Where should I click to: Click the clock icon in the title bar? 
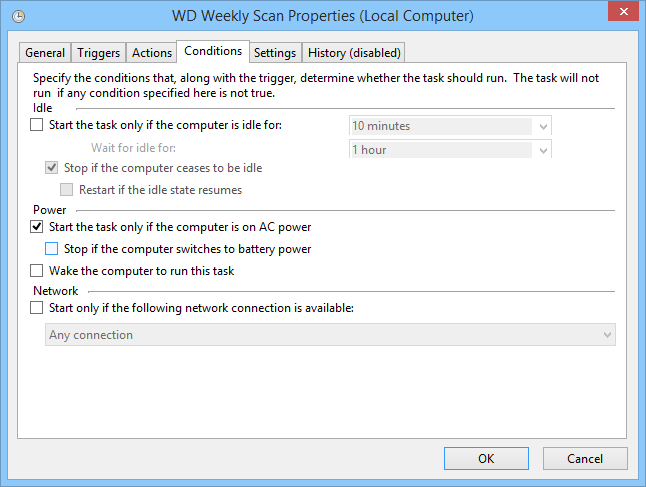tap(20, 16)
